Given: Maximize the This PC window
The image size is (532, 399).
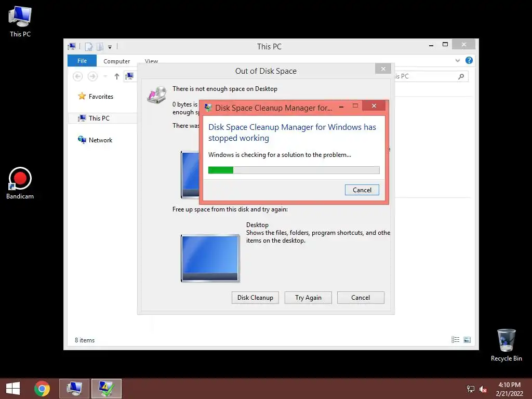Looking at the screenshot, I should click(x=445, y=45).
